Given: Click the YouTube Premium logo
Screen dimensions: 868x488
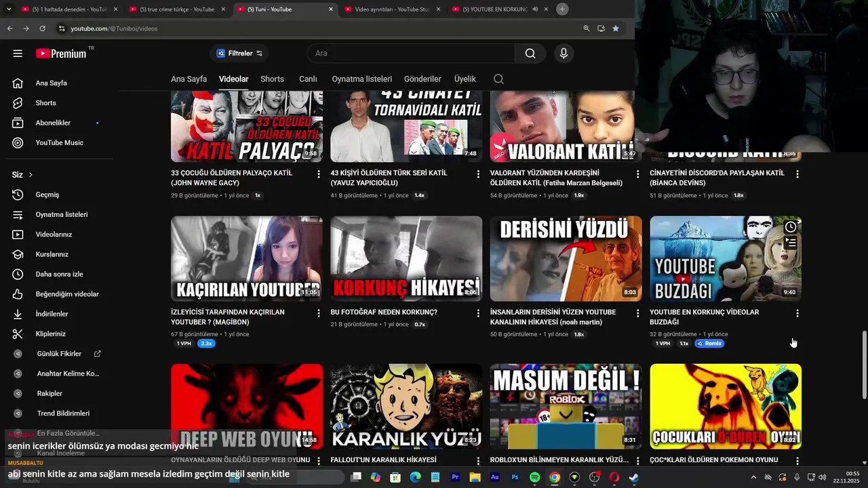Looking at the screenshot, I should 61,54.
